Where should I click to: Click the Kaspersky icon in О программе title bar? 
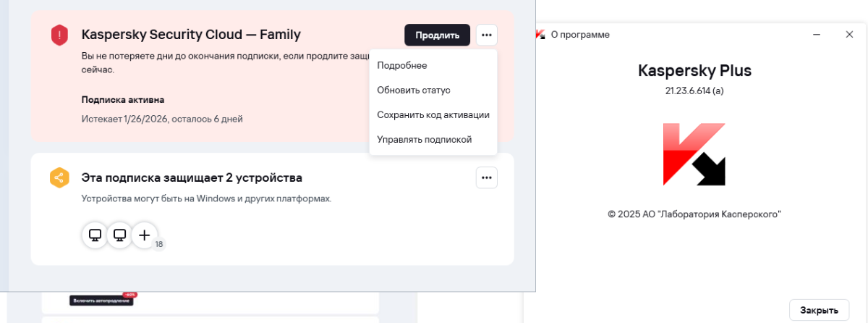(540, 34)
